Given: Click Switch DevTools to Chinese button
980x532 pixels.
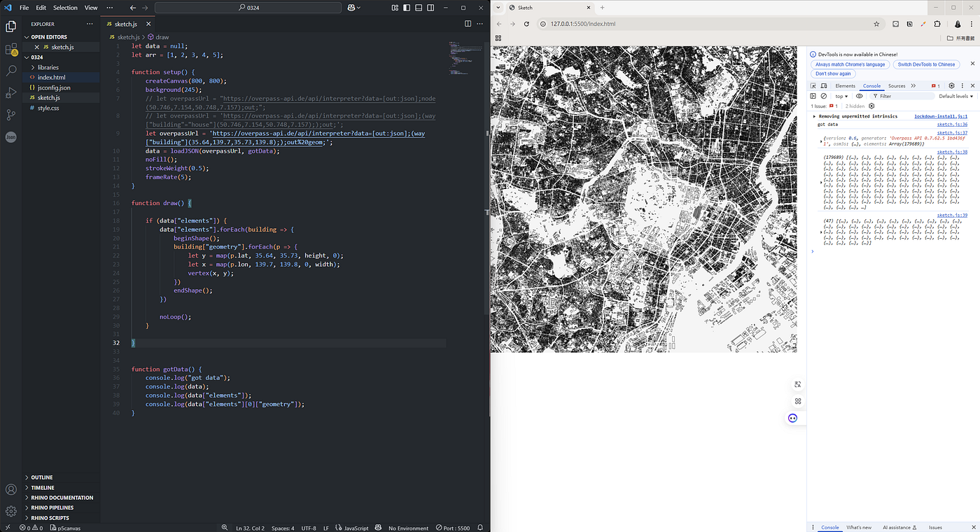Looking at the screenshot, I should [x=926, y=64].
